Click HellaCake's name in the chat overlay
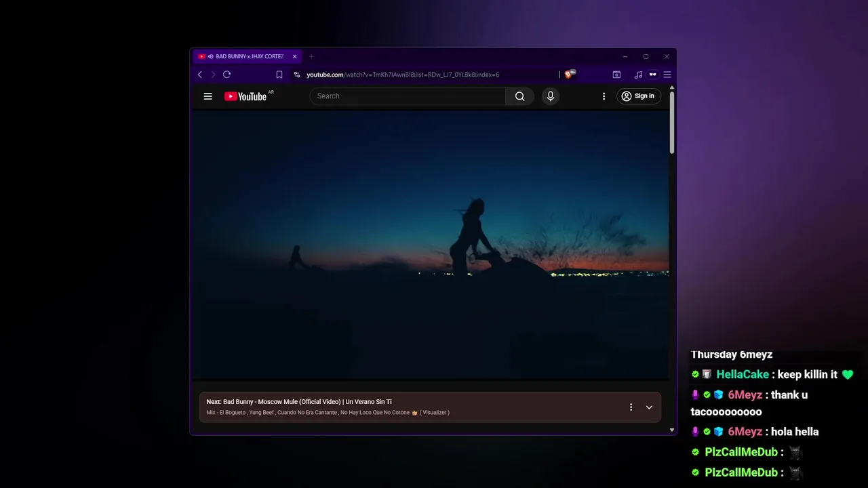Screen dimensions: 868x488 tap(743, 375)
